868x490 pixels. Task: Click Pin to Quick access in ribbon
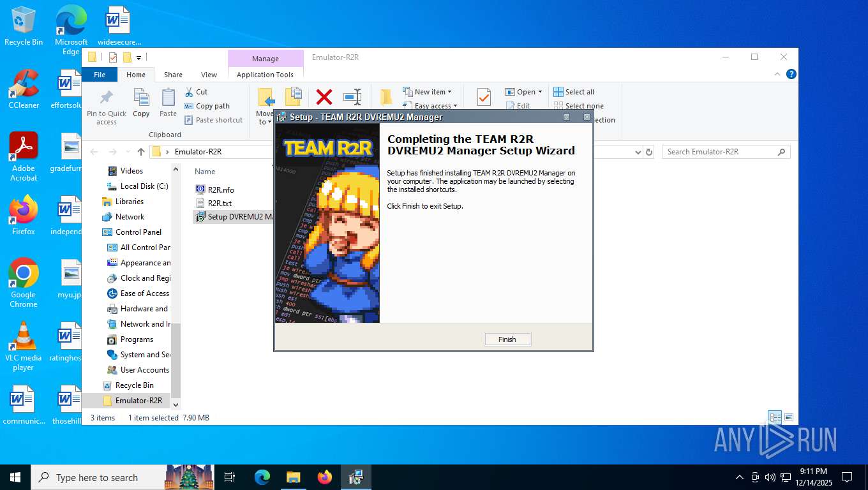(x=107, y=107)
